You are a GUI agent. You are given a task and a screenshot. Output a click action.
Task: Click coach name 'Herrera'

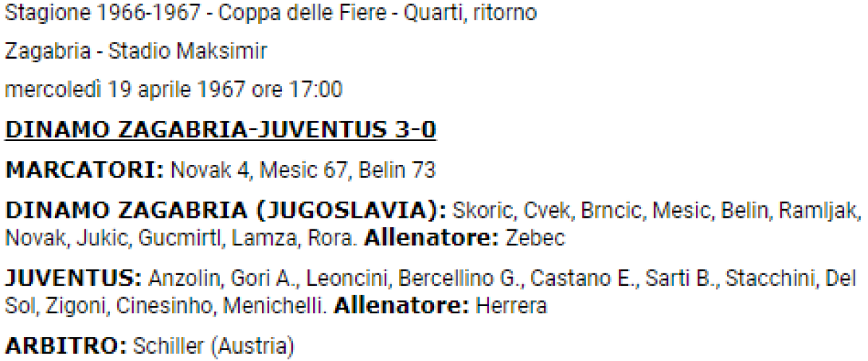tap(511, 306)
